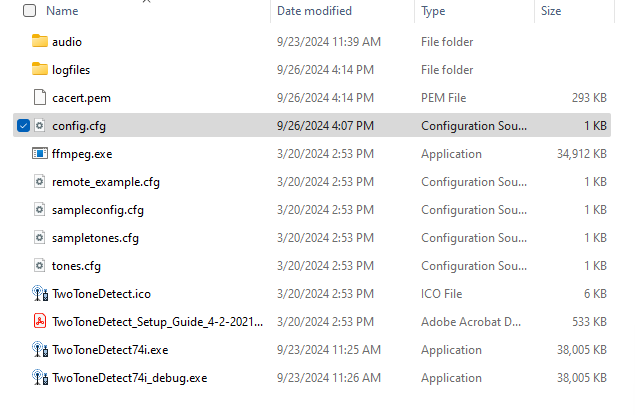Uncheck the config.cfg selection checkbox
Image resolution: width=635 pixels, height=415 pixels.
(23, 126)
